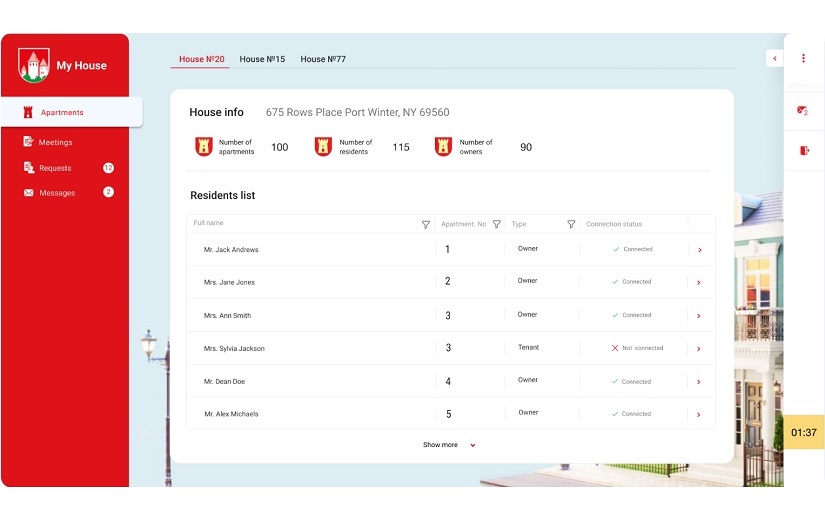Open the Requests sidebar section

pos(55,168)
